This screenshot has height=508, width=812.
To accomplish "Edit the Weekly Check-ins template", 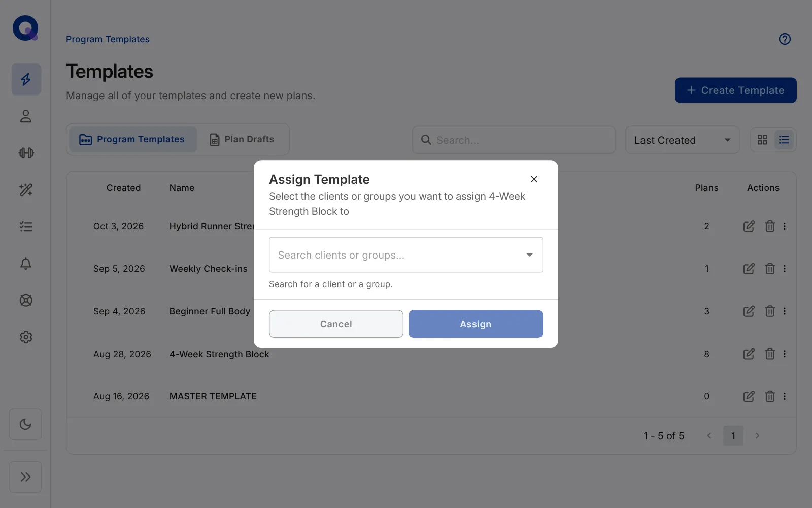I will [749, 269].
